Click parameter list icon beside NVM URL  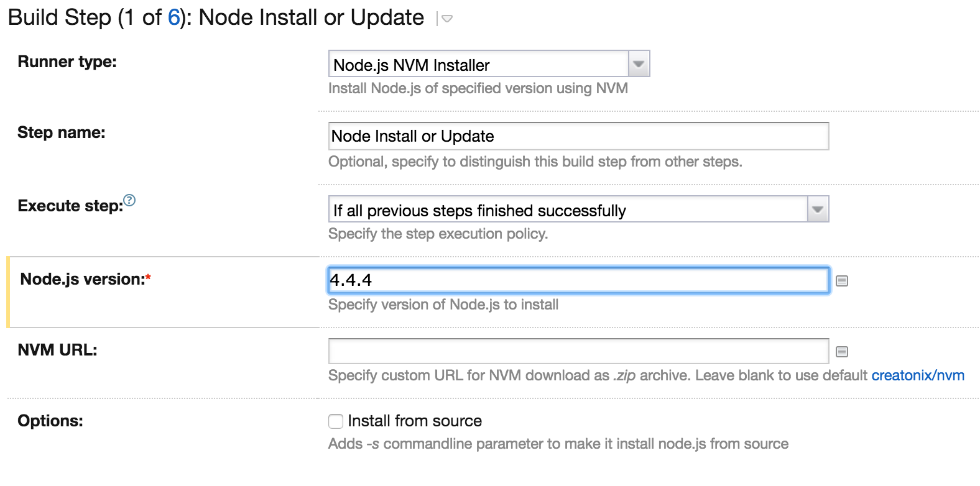click(842, 352)
